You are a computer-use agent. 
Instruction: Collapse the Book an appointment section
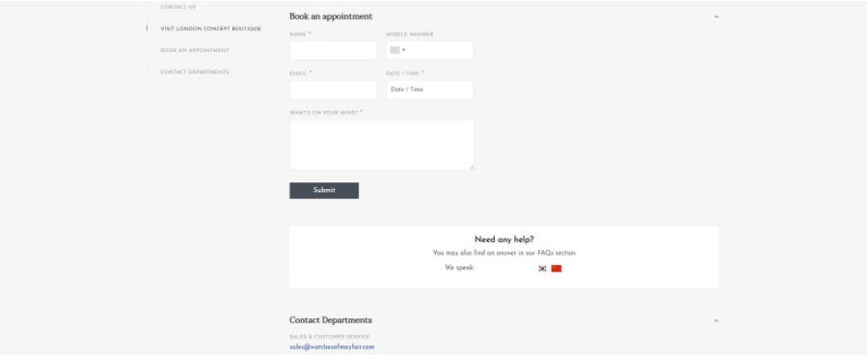(716, 16)
